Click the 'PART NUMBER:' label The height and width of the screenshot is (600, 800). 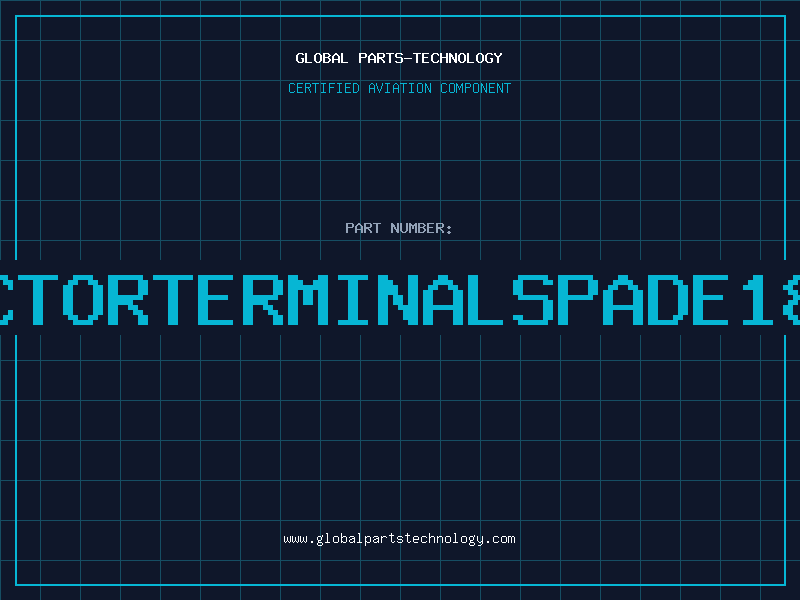click(x=399, y=228)
